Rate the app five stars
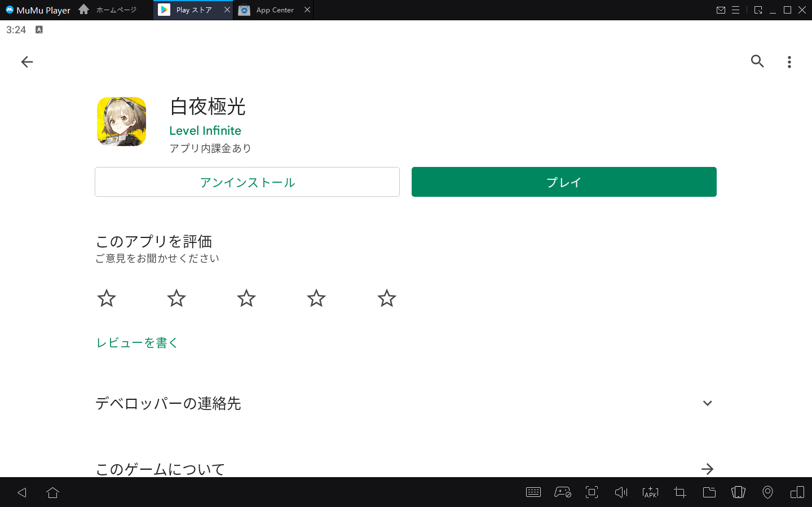This screenshot has width=812, height=507. pos(387,298)
